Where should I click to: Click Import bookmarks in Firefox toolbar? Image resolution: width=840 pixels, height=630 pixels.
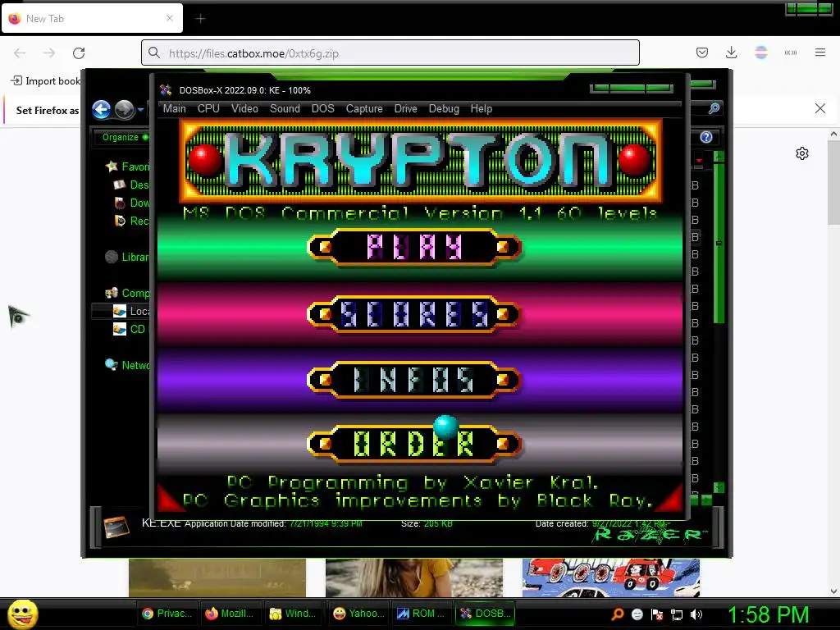(46, 81)
